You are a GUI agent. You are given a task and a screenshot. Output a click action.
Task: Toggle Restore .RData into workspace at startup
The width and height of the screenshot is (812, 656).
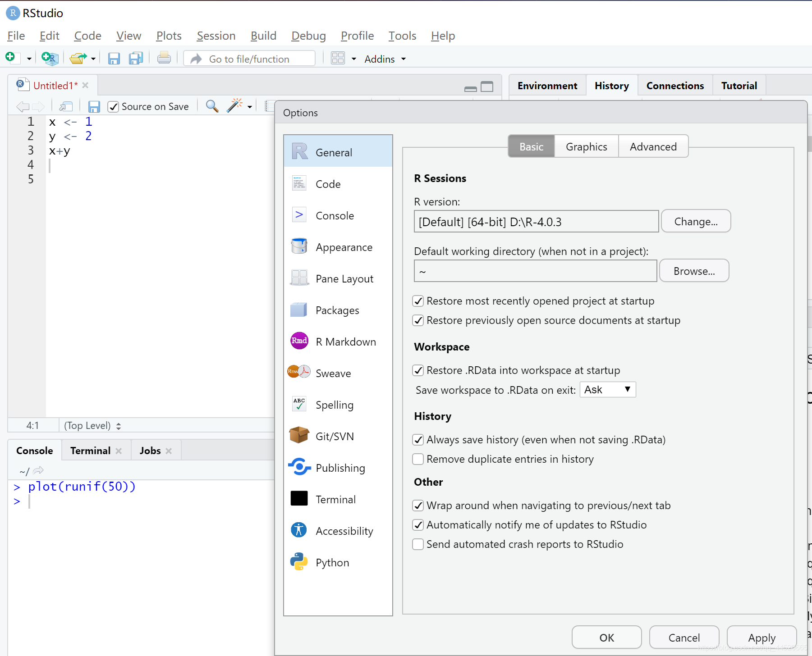point(418,370)
